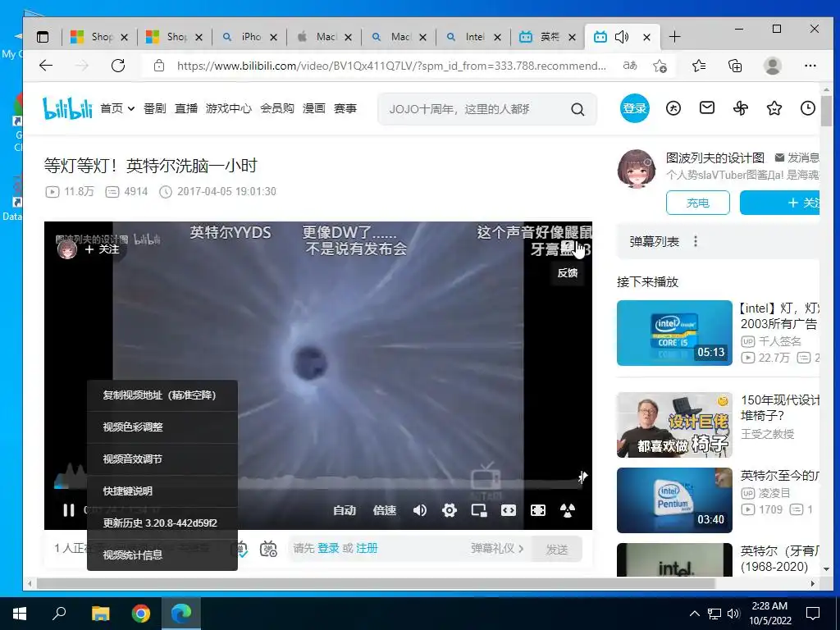Switch to widescreen mode icon
Image resolution: width=840 pixels, height=630 pixels.
(x=509, y=510)
